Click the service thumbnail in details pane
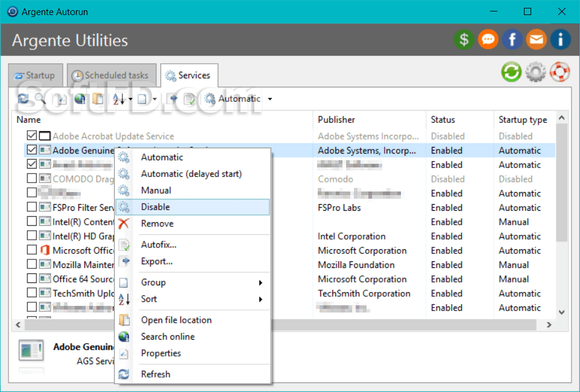580x392 pixels. tap(31, 350)
